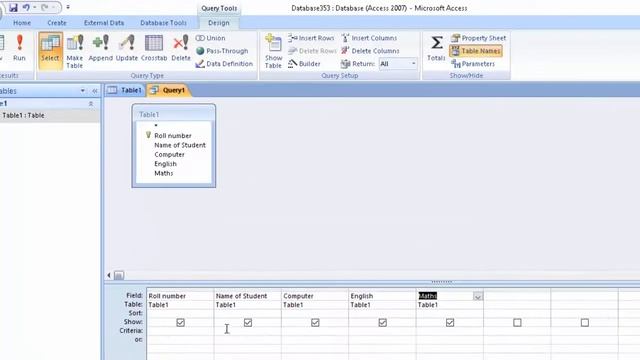640x360 pixels.
Task: Select Computer in Table1 field list
Action: pos(169,154)
